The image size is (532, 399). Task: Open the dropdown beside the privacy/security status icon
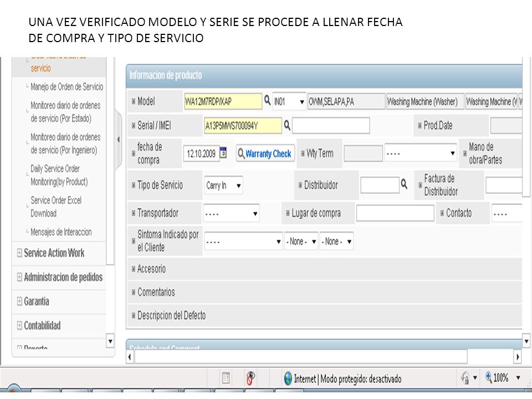(475, 377)
